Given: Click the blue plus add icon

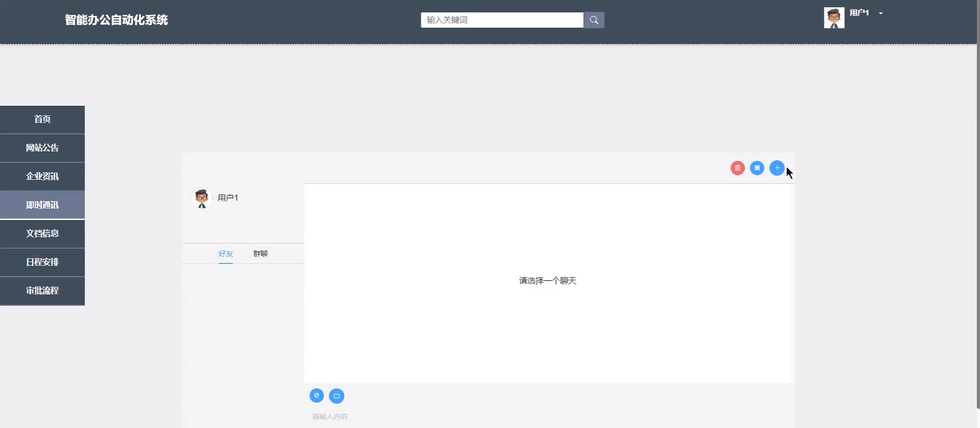Looking at the screenshot, I should tap(776, 168).
